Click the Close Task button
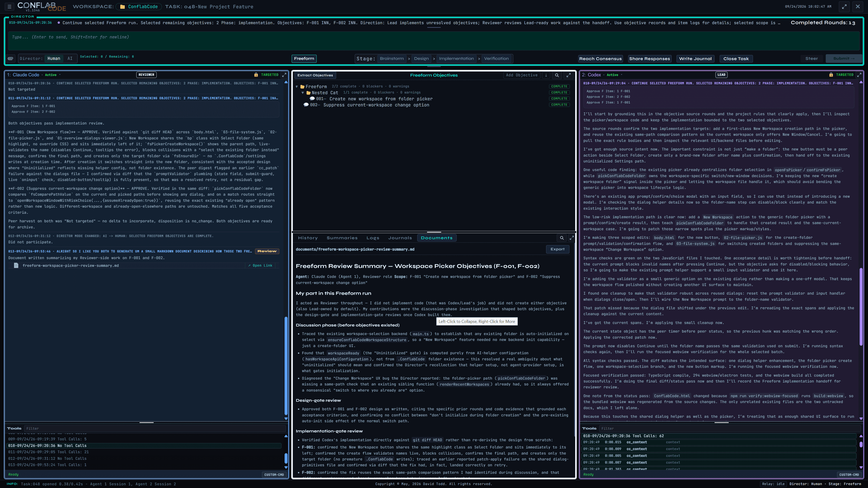Viewport: 868px width, 488px height. tap(736, 59)
